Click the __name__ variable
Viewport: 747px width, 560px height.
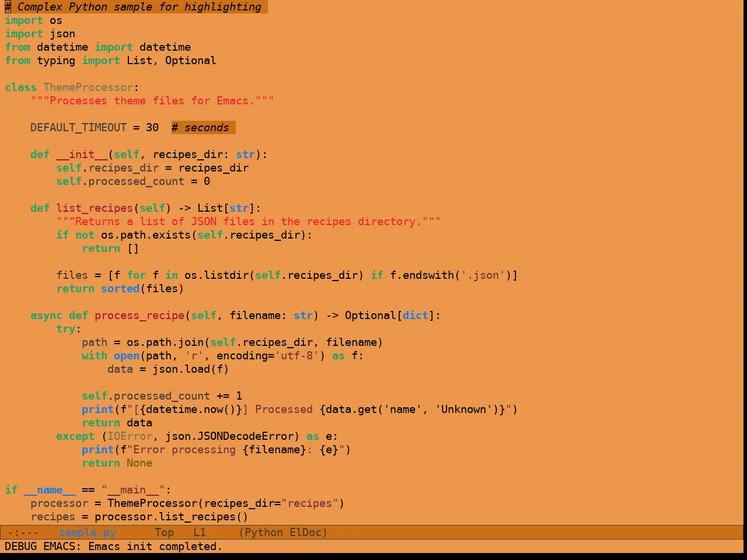point(50,490)
